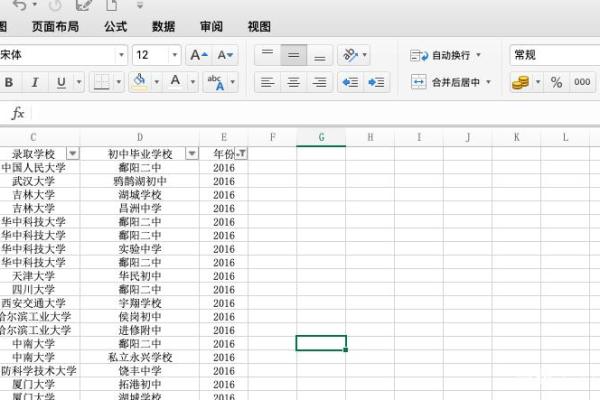Click the cell 拓港初中

tap(140, 384)
